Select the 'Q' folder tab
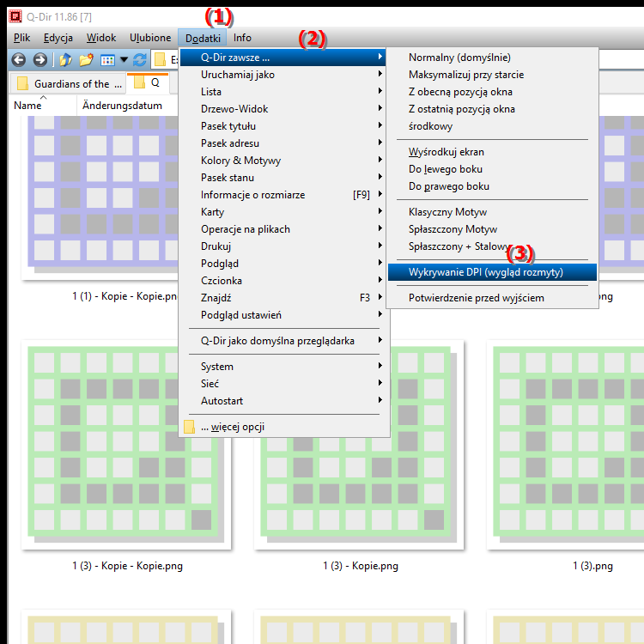This screenshot has height=644, width=644. 148,82
